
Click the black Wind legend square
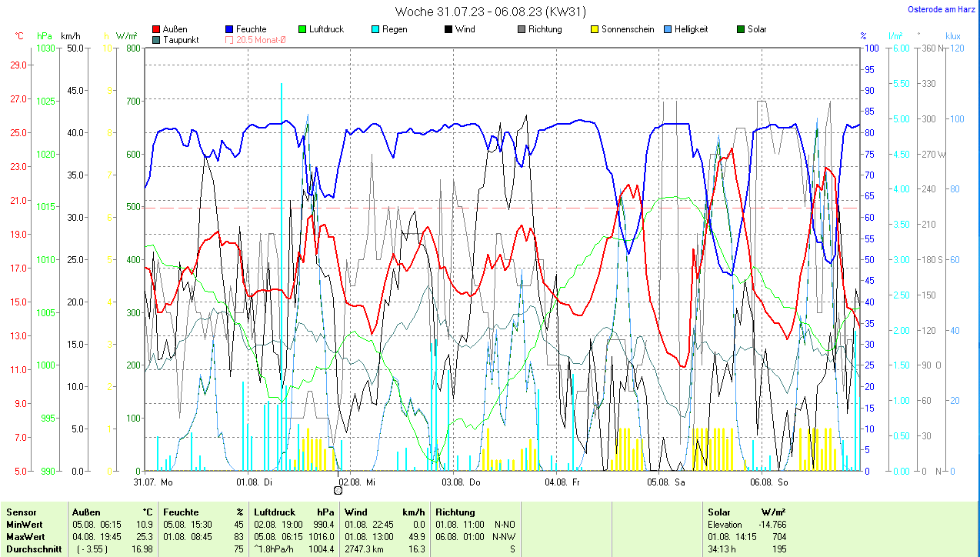pos(448,30)
